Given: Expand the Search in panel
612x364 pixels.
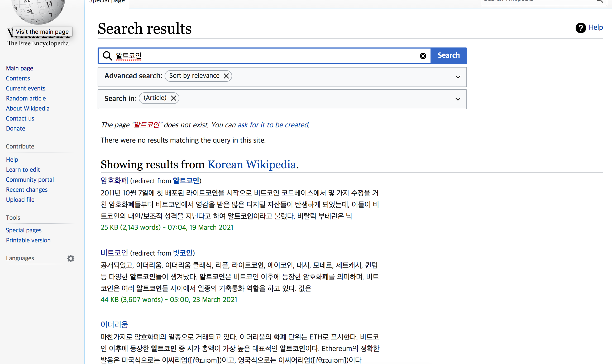Looking at the screenshot, I should [458, 99].
